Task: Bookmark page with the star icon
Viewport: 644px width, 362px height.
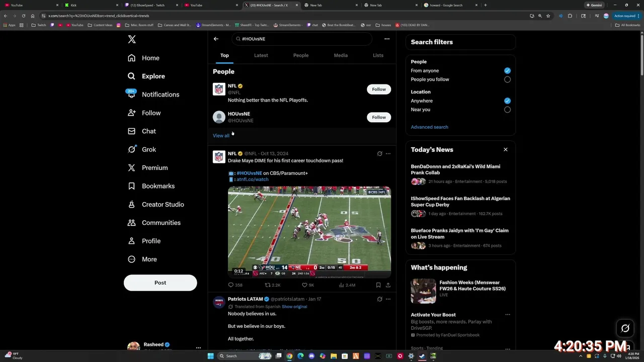Action: point(548,16)
